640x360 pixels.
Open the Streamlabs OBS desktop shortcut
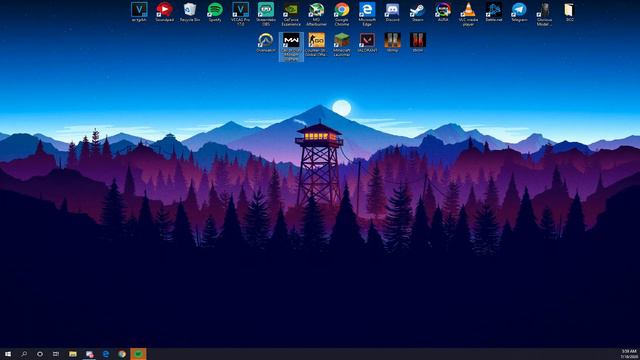pos(266,14)
